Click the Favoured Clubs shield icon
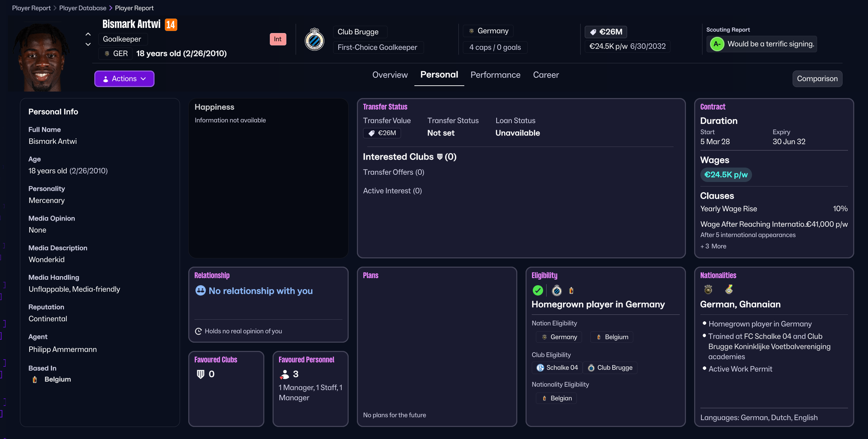This screenshot has height=439, width=868. pyautogui.click(x=200, y=374)
